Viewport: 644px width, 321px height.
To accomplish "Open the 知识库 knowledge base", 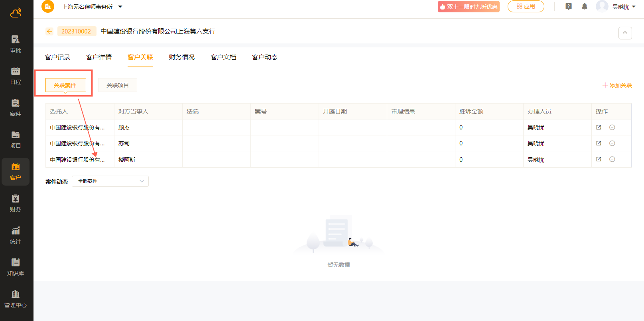I will 16,267.
